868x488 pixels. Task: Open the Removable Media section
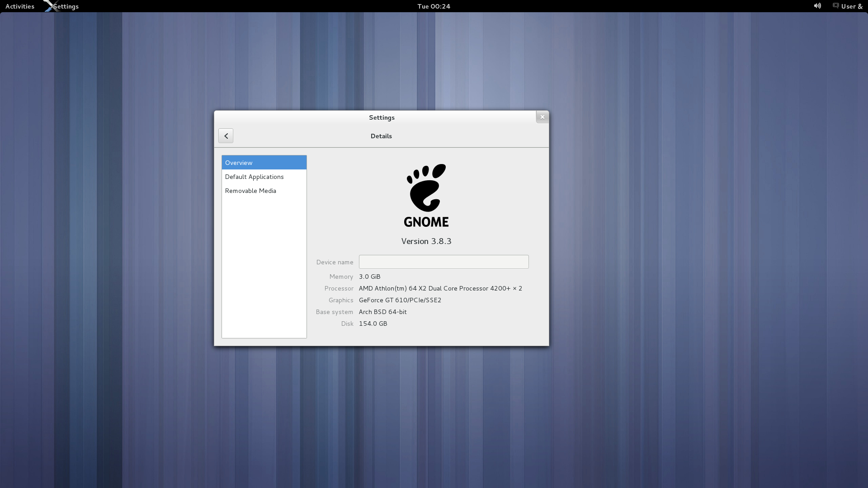[x=264, y=191]
